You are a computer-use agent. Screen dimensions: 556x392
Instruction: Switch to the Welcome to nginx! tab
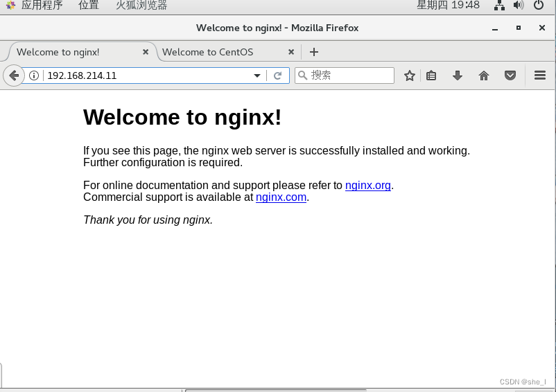82,52
